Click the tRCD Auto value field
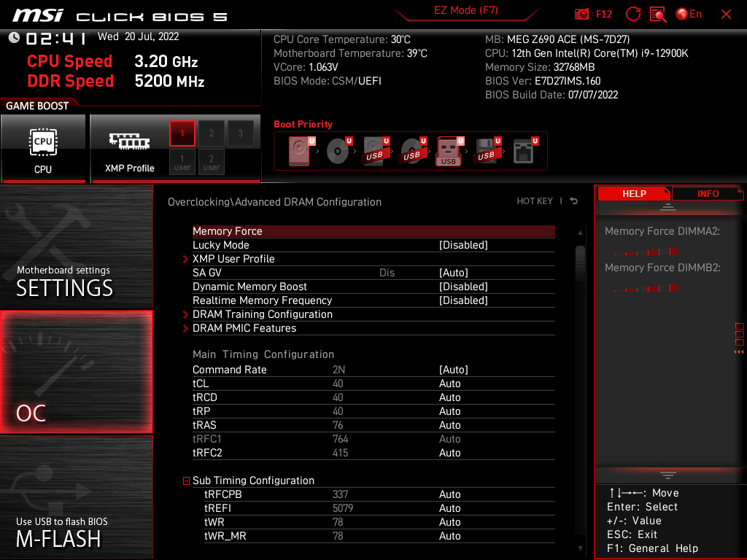 (x=449, y=397)
